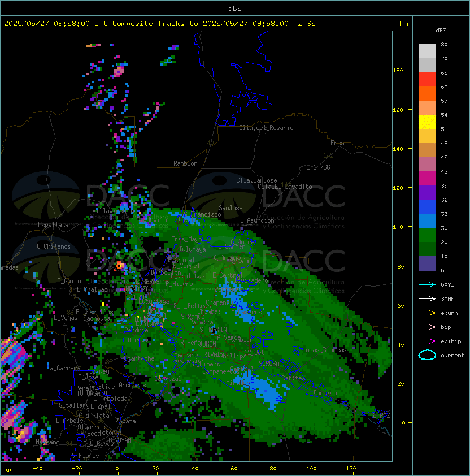Screen dimensions: 470x476
Task: Select the pink bip arrow legend icon
Action: pyautogui.click(x=427, y=327)
